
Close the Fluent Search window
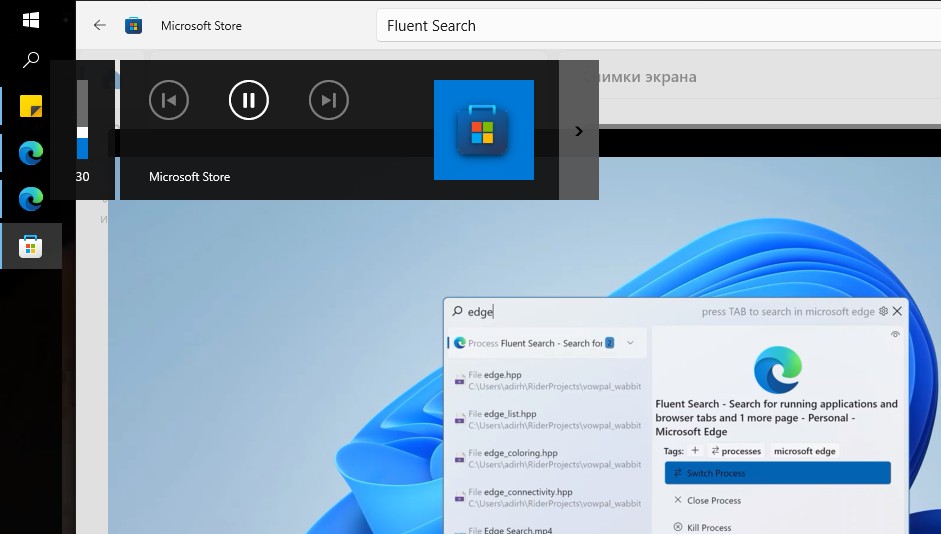[897, 311]
